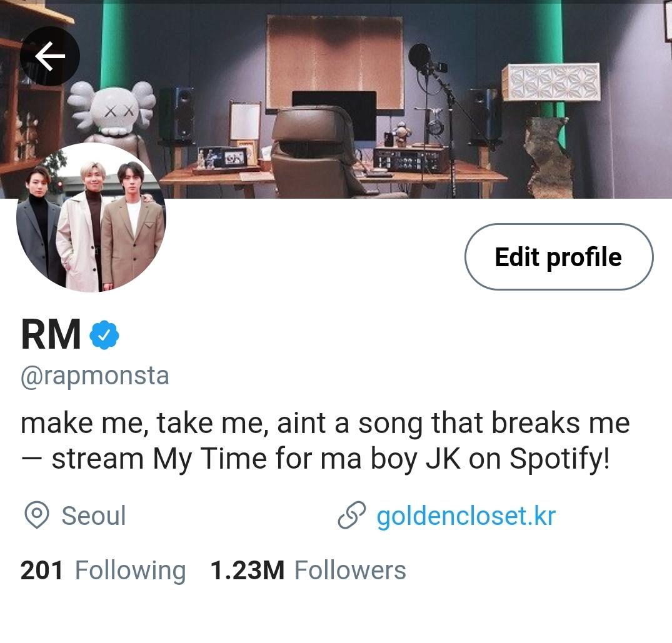Open the circular profile picture

coord(91,217)
